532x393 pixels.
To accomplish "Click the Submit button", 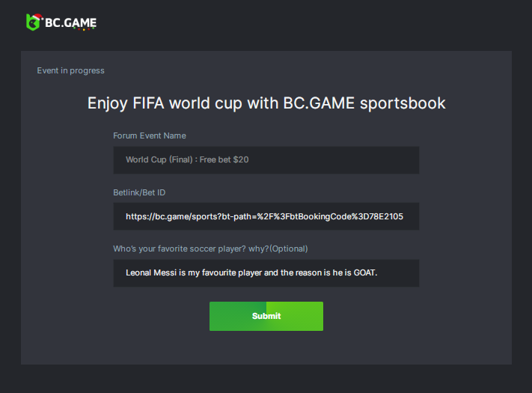I will [266, 316].
